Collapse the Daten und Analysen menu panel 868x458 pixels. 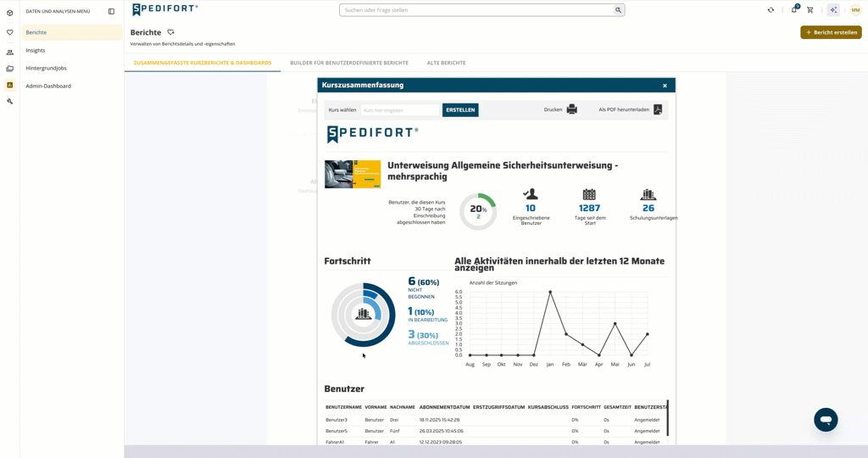point(111,11)
